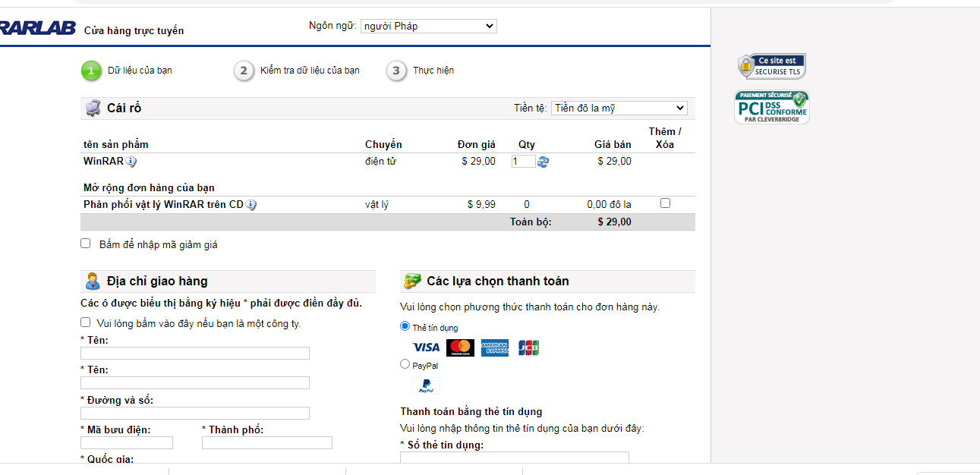
Task: Click the RARLAB logo
Action: 38,28
